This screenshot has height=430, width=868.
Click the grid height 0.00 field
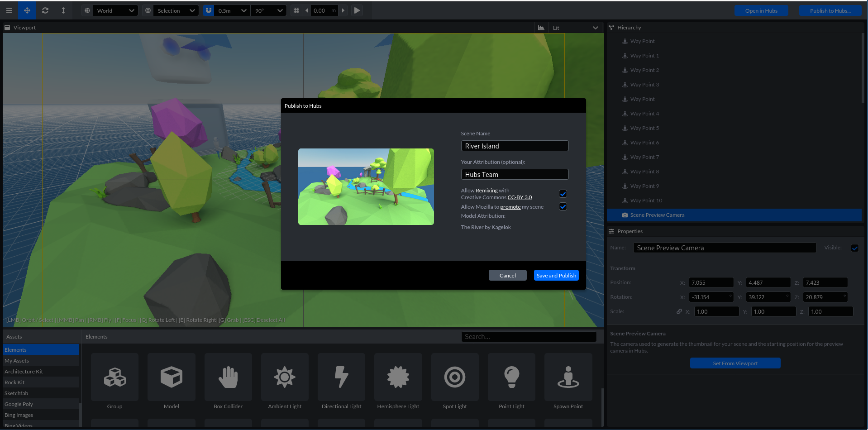(324, 10)
